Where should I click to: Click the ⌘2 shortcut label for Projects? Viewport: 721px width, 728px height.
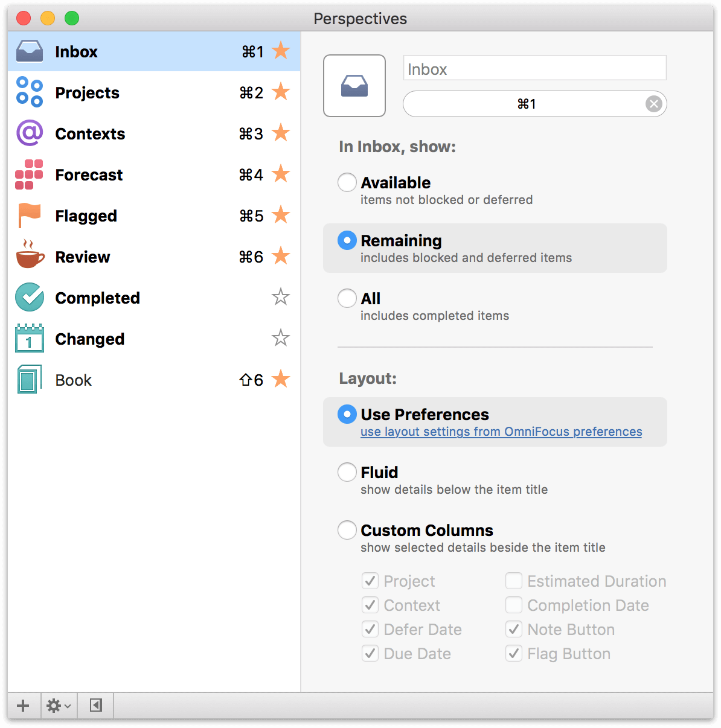pyautogui.click(x=251, y=92)
